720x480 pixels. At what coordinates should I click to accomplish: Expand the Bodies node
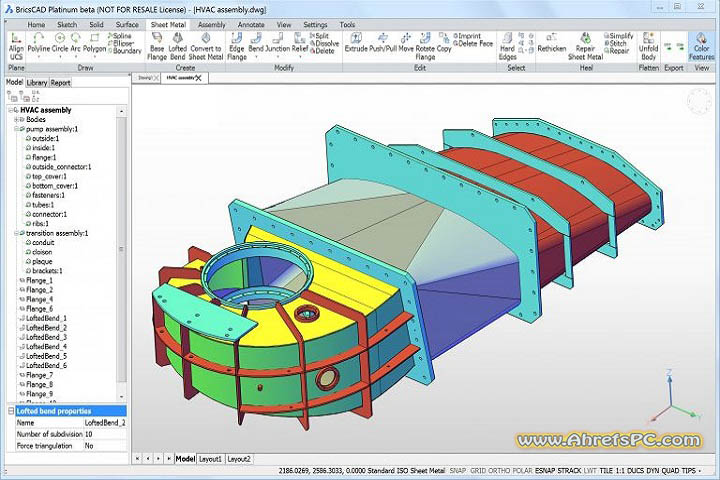point(17,119)
